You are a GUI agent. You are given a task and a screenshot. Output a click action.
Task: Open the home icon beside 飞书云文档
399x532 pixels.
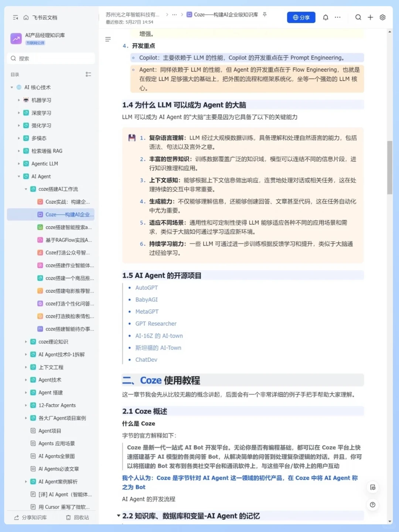tap(26, 17)
